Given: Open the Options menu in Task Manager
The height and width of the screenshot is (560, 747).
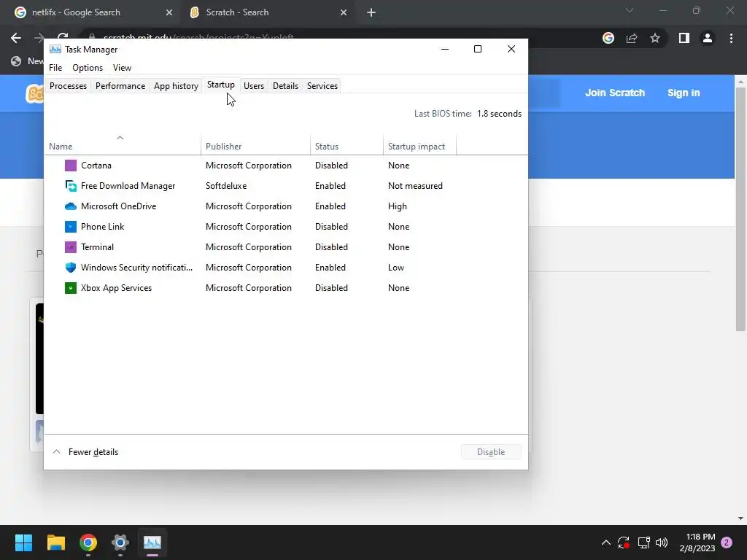Looking at the screenshot, I should (88, 68).
